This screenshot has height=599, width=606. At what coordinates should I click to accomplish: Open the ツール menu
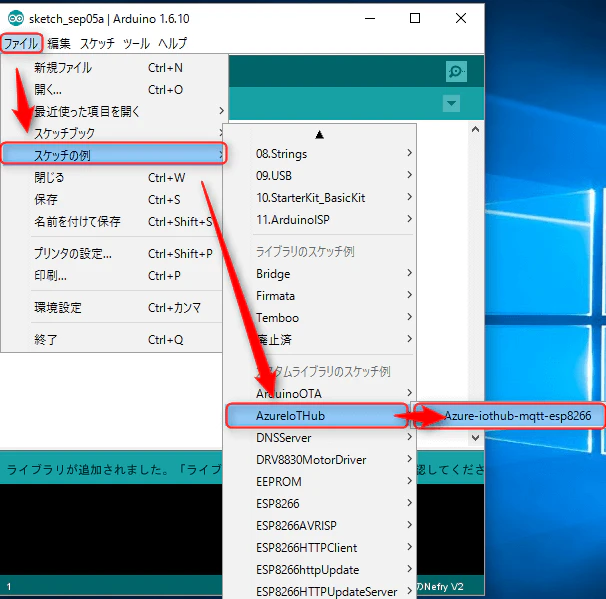pyautogui.click(x=136, y=43)
